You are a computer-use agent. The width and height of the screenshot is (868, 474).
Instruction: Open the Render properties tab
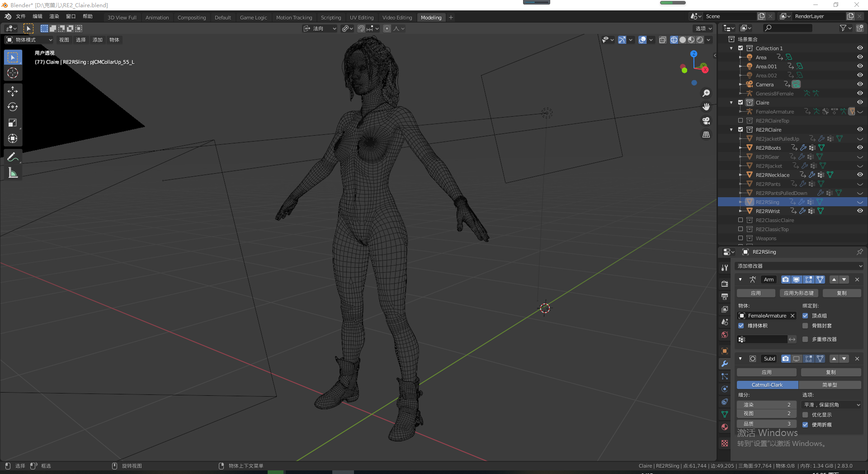click(725, 284)
